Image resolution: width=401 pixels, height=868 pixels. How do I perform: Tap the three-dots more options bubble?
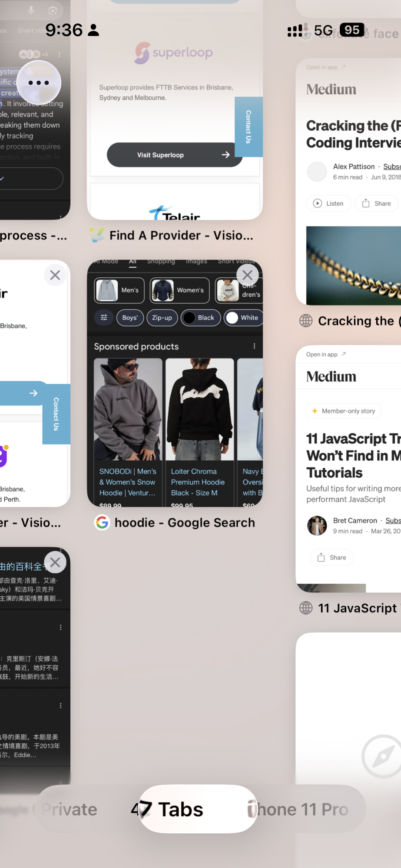click(x=39, y=82)
